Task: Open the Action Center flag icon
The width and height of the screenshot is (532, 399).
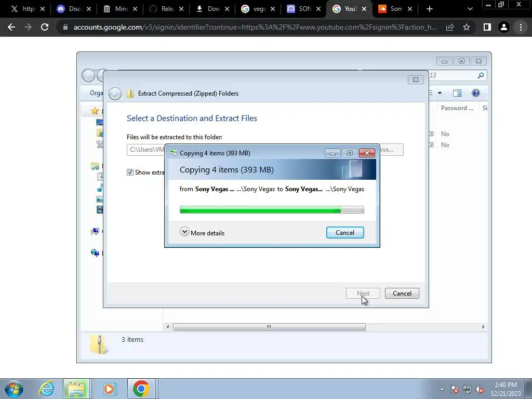Action: tap(455, 389)
